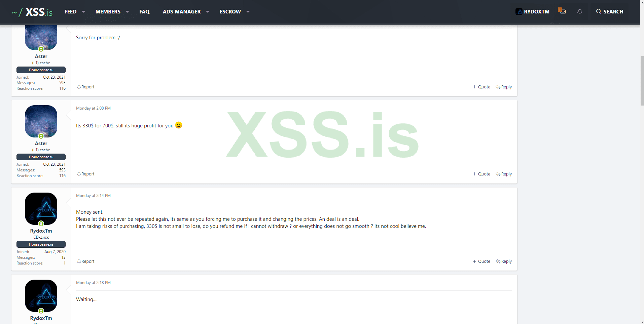Click the user banner on "330$ for 700$" post

pyautogui.click(x=41, y=157)
